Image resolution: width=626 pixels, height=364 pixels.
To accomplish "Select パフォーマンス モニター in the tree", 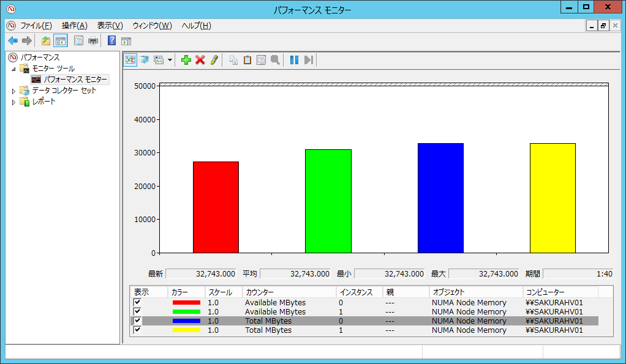I will [x=75, y=80].
